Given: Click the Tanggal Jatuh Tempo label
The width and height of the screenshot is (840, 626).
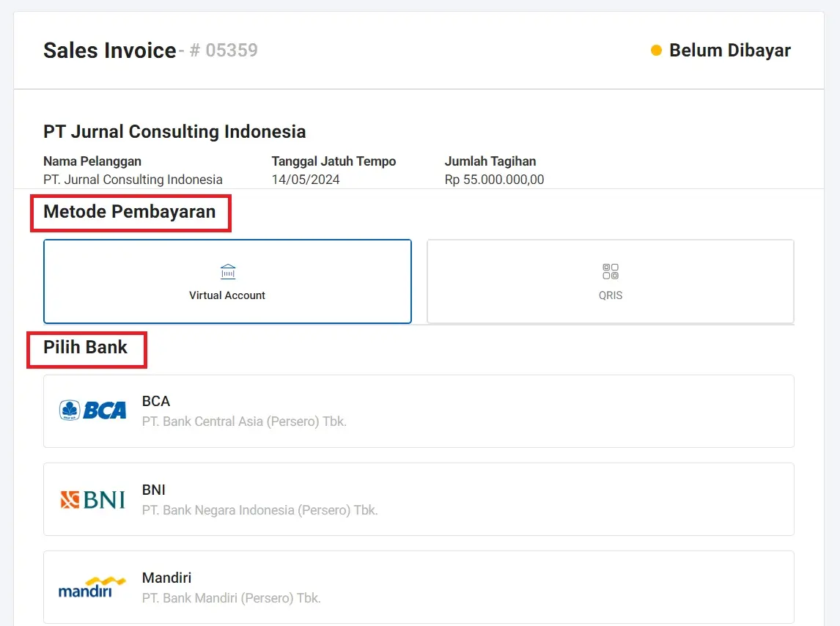Looking at the screenshot, I should tap(334, 161).
